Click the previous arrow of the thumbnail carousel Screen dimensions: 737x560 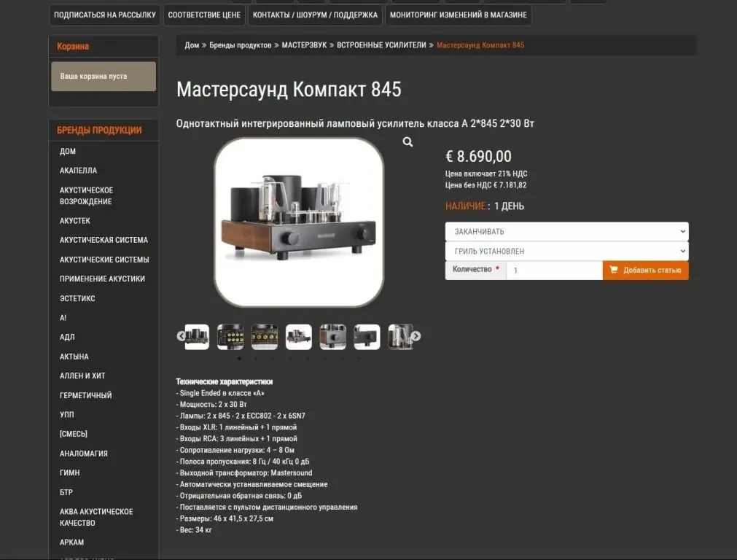point(181,336)
